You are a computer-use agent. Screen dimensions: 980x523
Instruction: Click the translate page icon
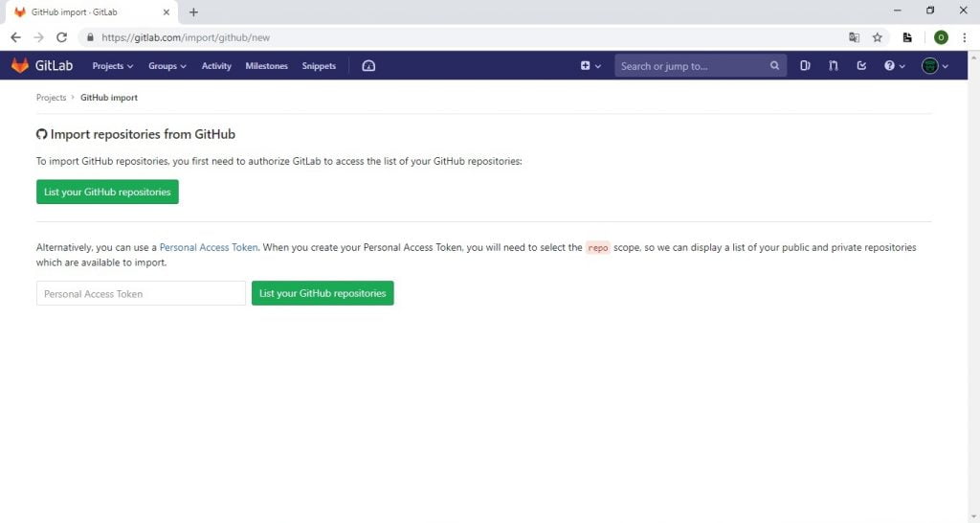pyautogui.click(x=854, y=37)
